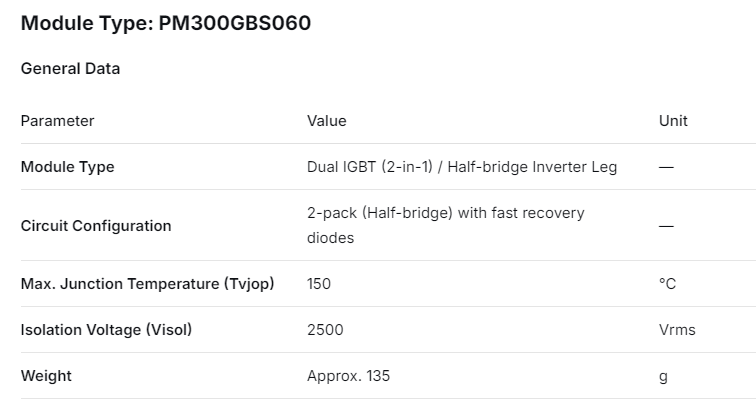Click the "Vrms" unit cell
Image resolution: width=756 pixels, height=411 pixels.
pyautogui.click(x=676, y=330)
